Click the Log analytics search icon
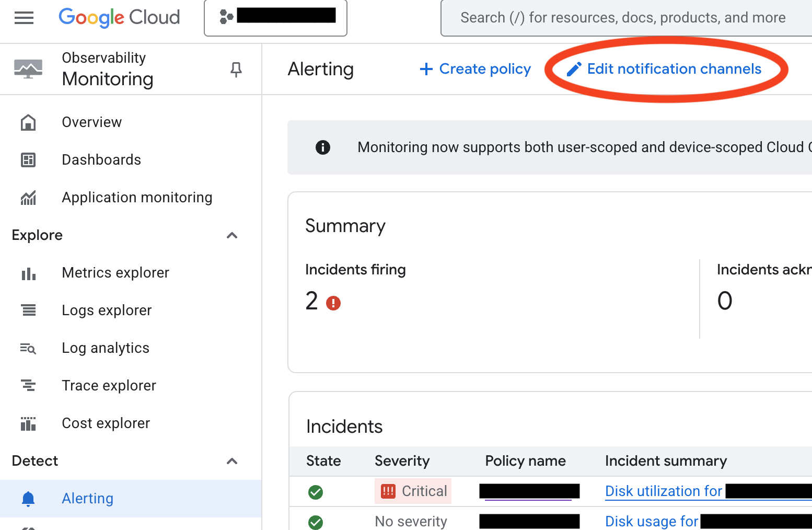The width and height of the screenshot is (812, 530). tap(28, 349)
